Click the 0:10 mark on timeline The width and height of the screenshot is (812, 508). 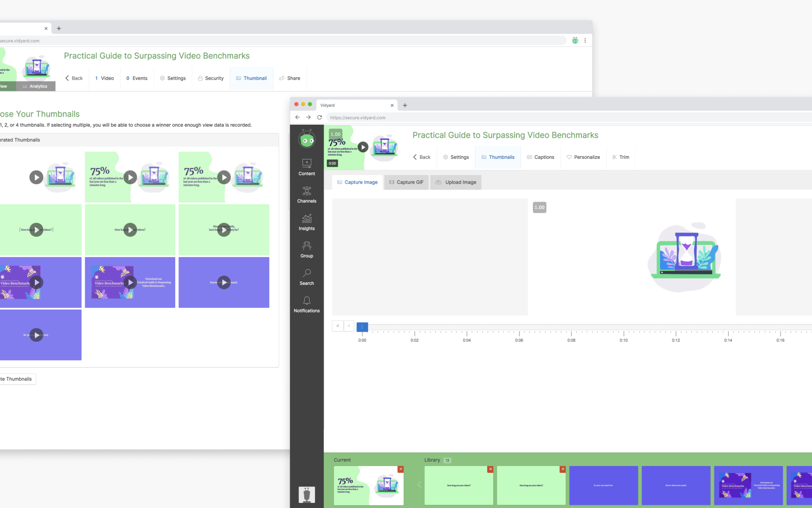624,340
